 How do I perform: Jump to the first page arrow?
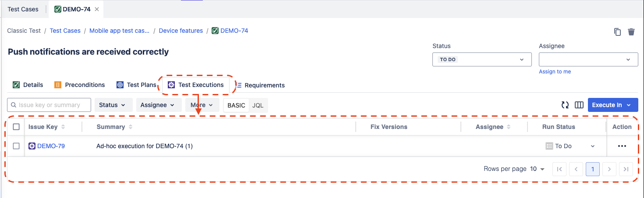tap(559, 169)
